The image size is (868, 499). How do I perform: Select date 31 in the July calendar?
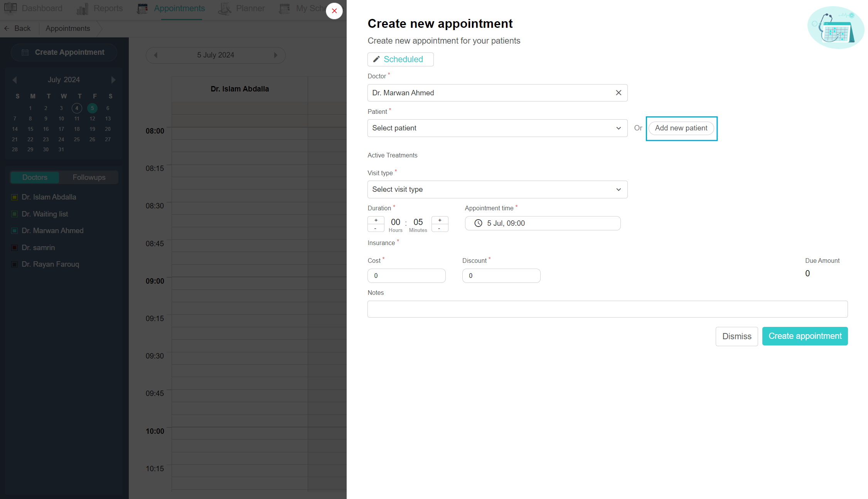coord(61,149)
